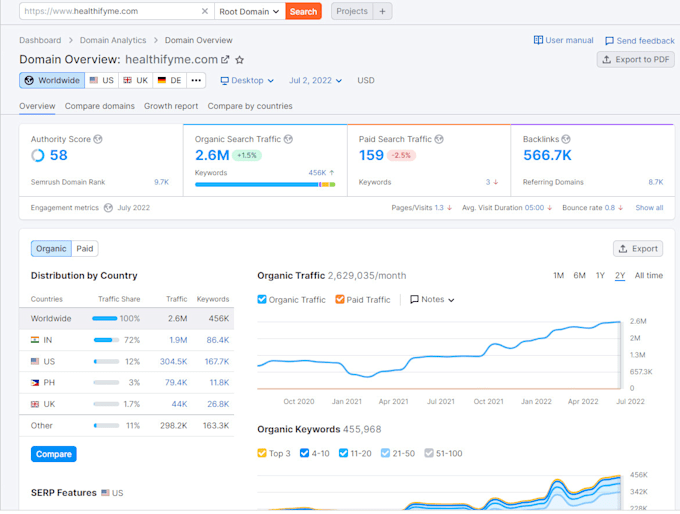Toggle the 11-20 keywords checkbox
This screenshot has height=514, width=680.
click(343, 453)
